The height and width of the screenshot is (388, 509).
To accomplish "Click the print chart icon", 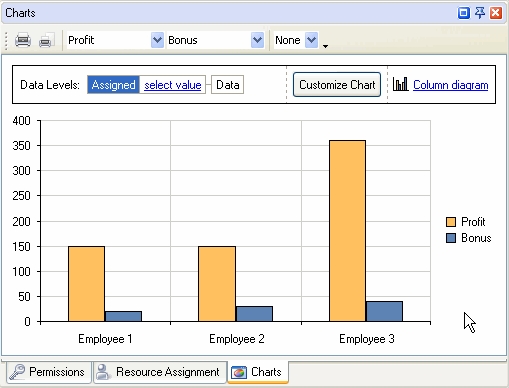I will point(23,40).
